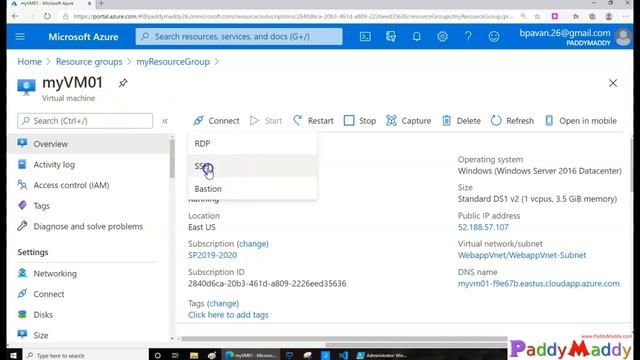Go to Home breadcrumb

click(x=29, y=62)
